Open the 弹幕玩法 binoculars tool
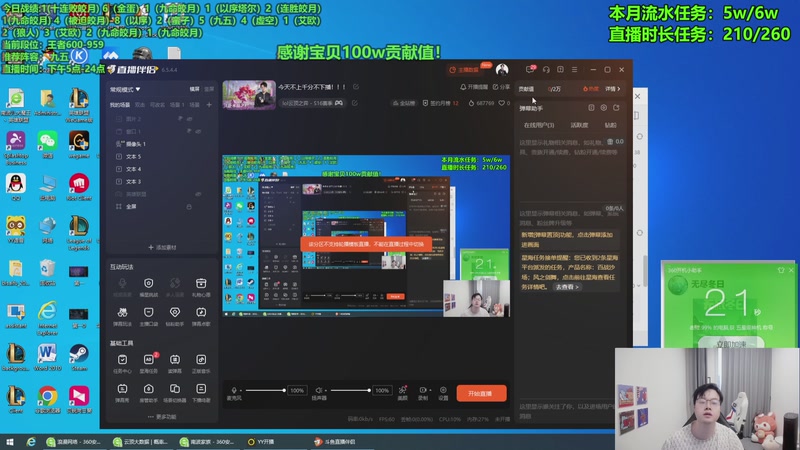800x450 pixels. tap(122, 315)
